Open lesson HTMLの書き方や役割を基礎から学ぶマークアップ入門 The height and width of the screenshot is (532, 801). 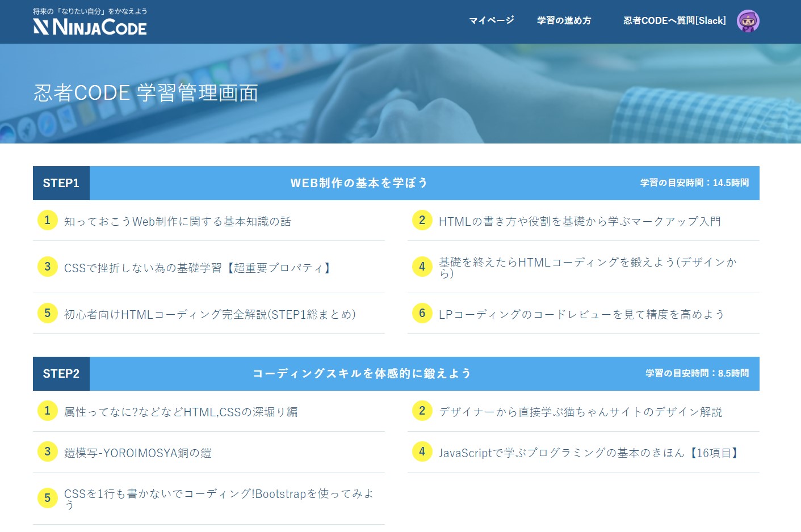tap(580, 221)
